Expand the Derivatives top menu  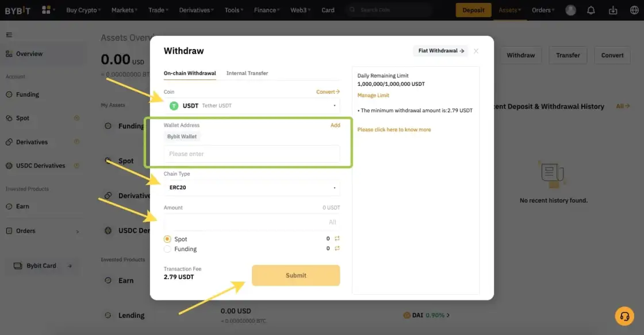[x=196, y=10]
